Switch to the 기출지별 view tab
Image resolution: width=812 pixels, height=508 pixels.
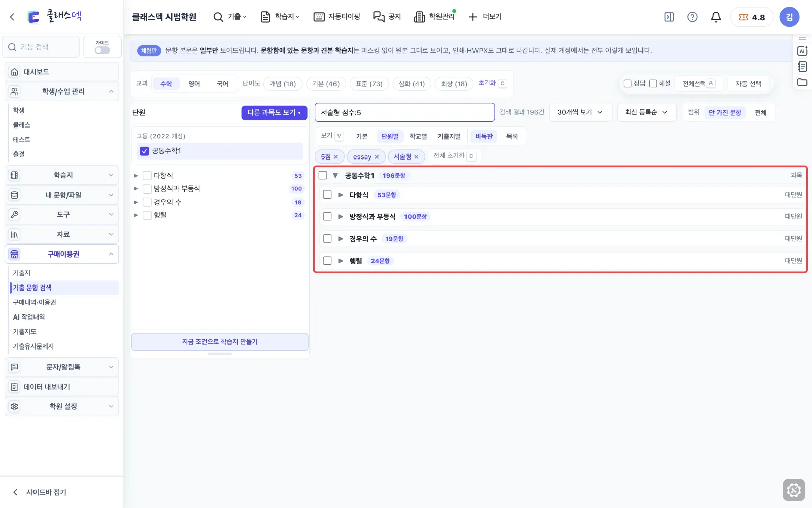(449, 136)
